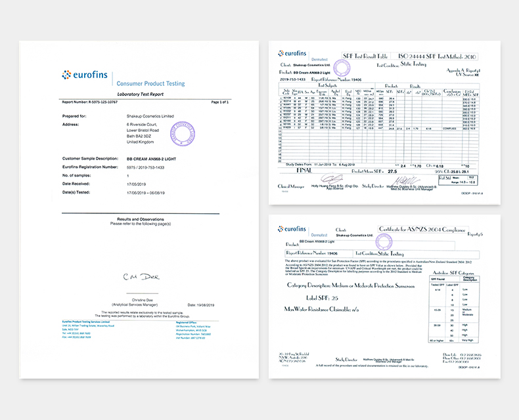Click the Eurofins logo on the lab report
The height and width of the screenshot is (420, 519).
tap(85, 75)
